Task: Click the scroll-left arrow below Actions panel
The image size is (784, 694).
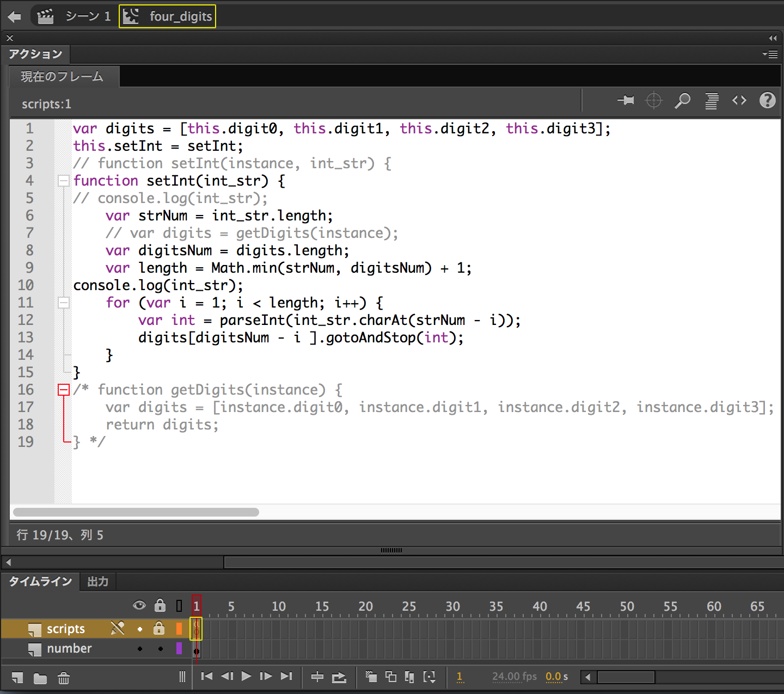Action: click(8, 562)
